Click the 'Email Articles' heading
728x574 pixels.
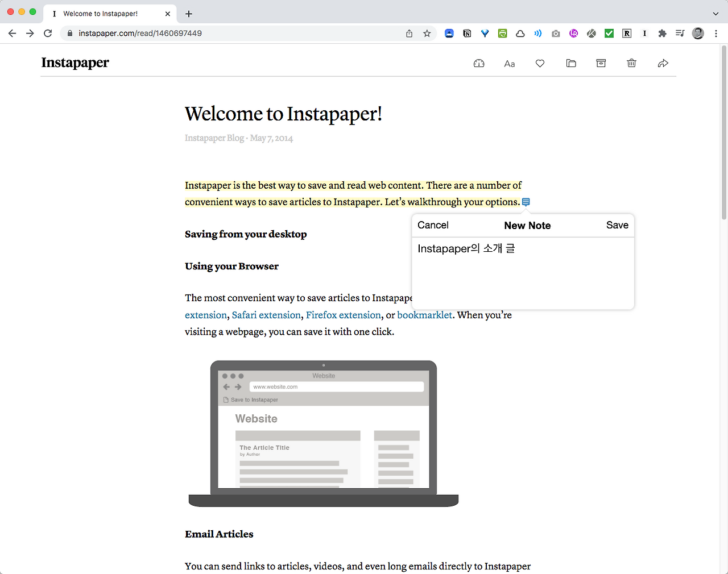[x=219, y=534]
